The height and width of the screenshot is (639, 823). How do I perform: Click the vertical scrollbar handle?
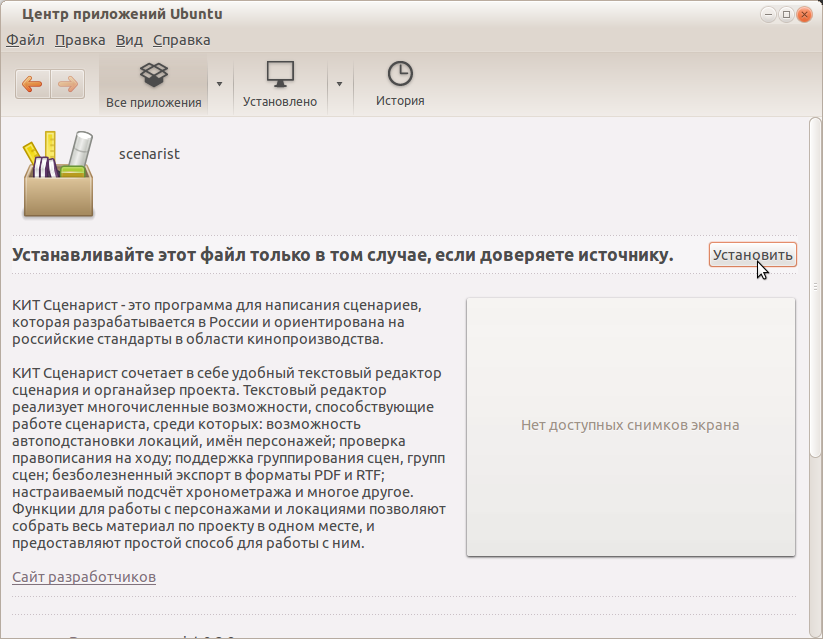815,288
